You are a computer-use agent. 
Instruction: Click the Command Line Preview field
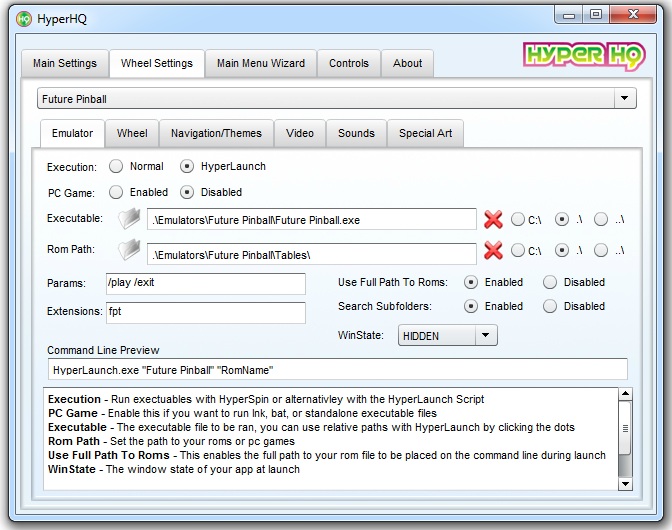point(338,369)
